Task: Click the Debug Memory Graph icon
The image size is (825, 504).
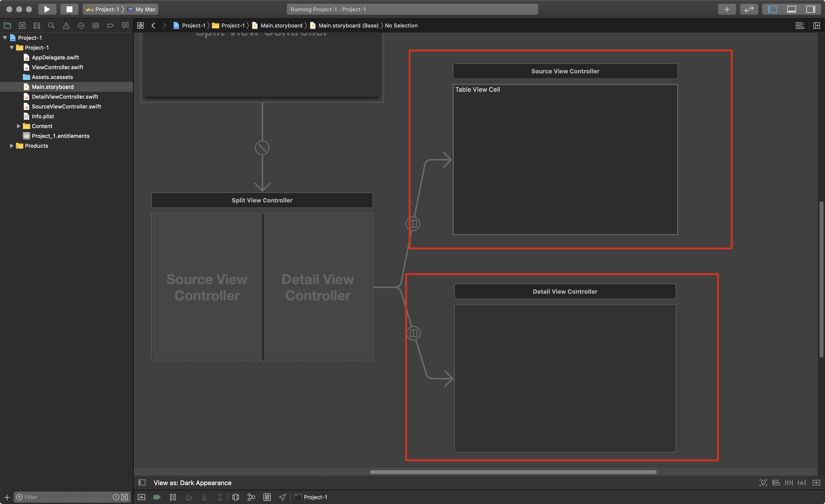Action: point(251,497)
